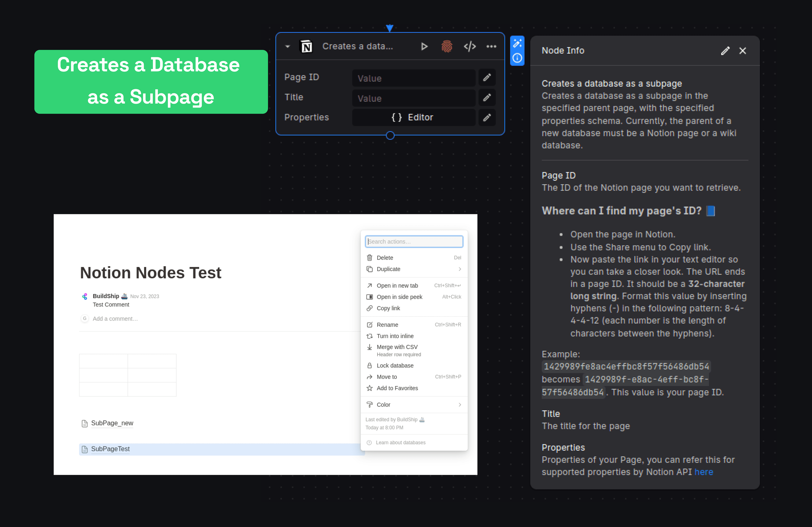Open the fingerprint secrets icon on the node
The height and width of the screenshot is (527, 812).
(x=447, y=46)
